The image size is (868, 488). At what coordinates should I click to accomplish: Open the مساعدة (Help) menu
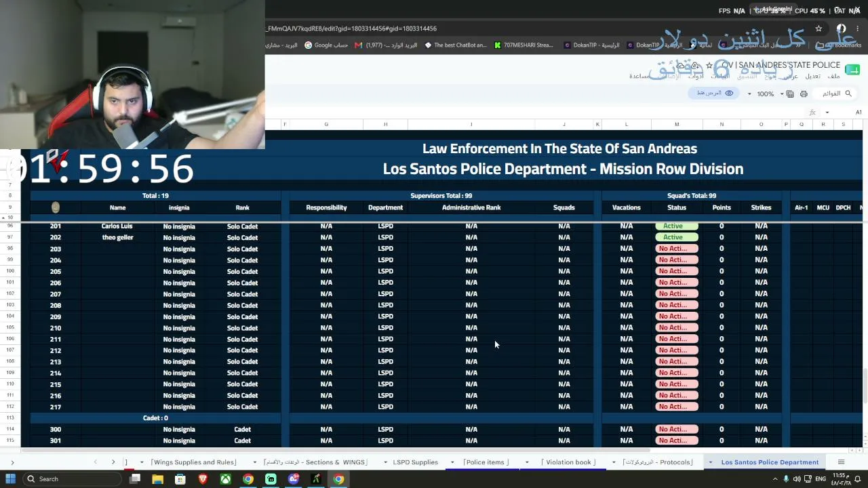tap(640, 76)
